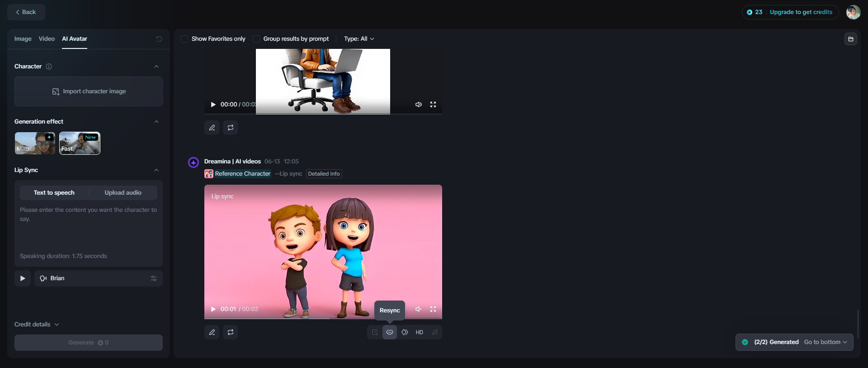This screenshot has width=868, height=368.
Task: Click the Character info icon
Action: pyautogui.click(x=49, y=67)
